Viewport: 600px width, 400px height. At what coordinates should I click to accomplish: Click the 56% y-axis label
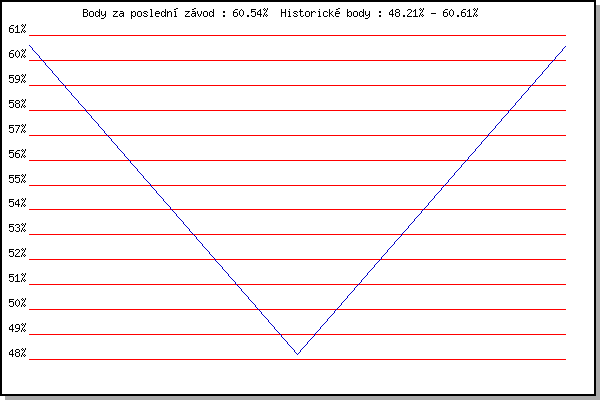click(x=17, y=154)
